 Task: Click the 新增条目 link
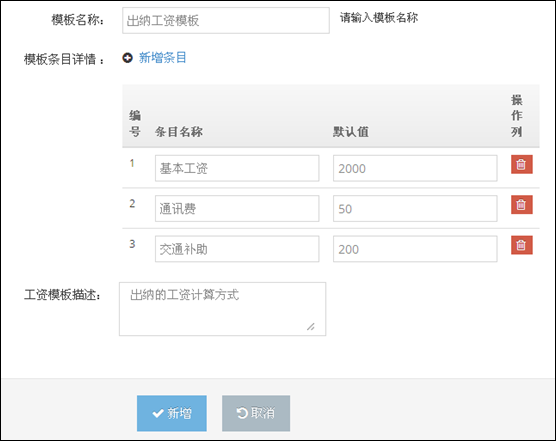coord(162,58)
